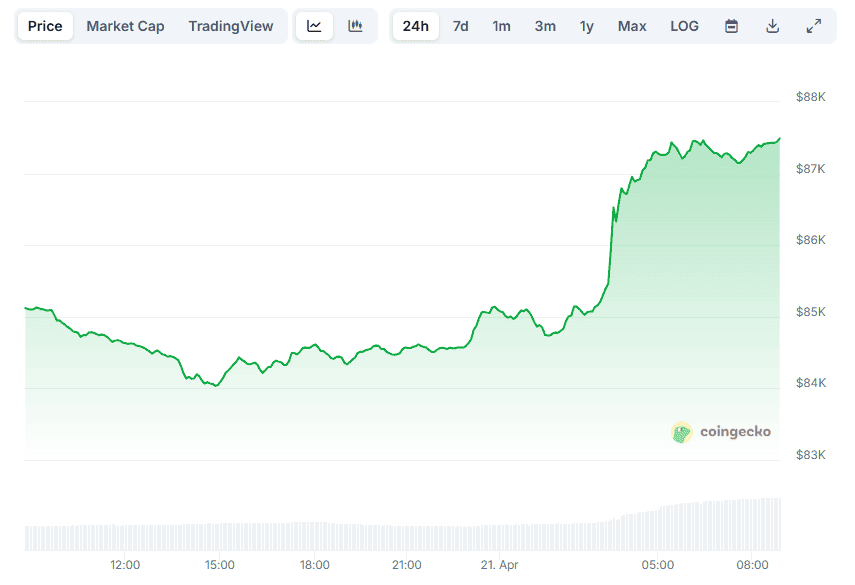Show the 3m time range

click(x=545, y=26)
